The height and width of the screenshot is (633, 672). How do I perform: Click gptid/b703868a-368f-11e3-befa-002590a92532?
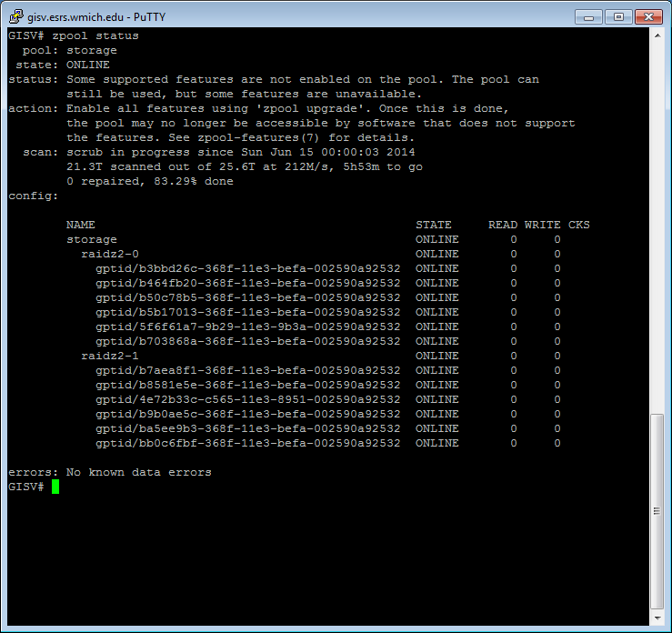click(x=247, y=342)
